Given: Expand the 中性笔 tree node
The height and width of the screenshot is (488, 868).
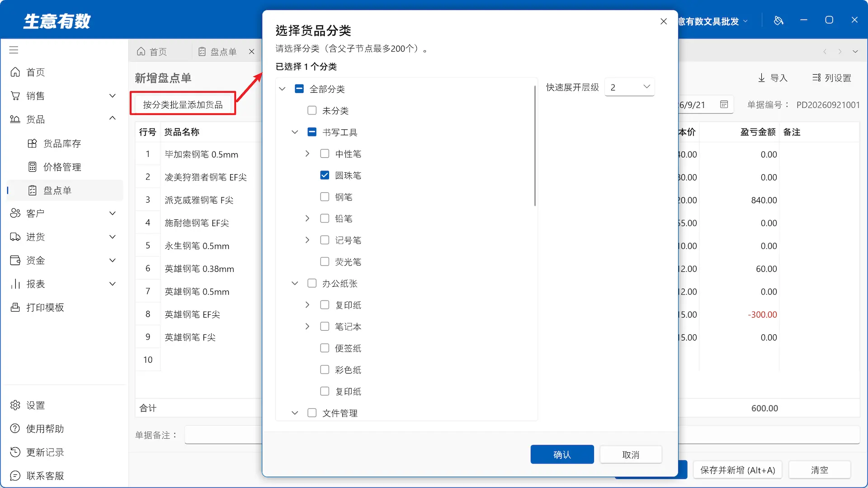Looking at the screenshot, I should 307,154.
